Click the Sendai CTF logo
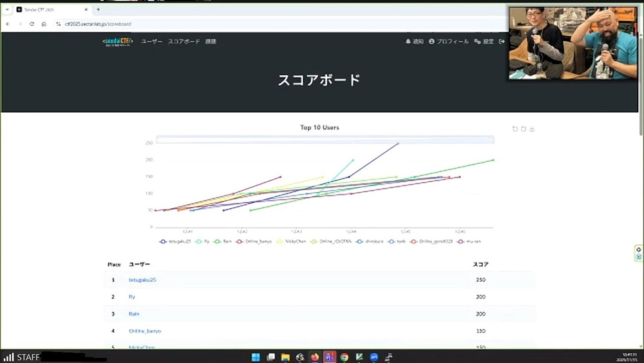Viewport: 644px width, 363px height. click(117, 41)
